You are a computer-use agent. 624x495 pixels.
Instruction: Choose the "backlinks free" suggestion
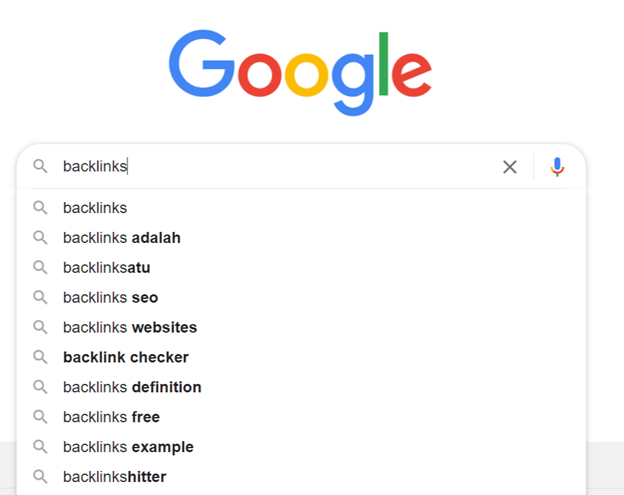301,417
